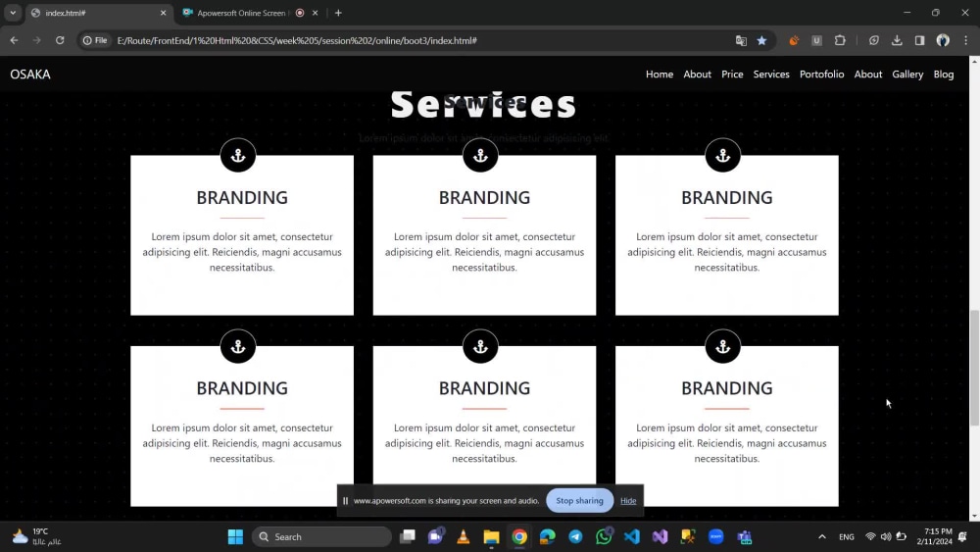Viewport: 980px width, 552px height.
Task: Click the pause icon in the sharing bar
Action: coord(345,501)
